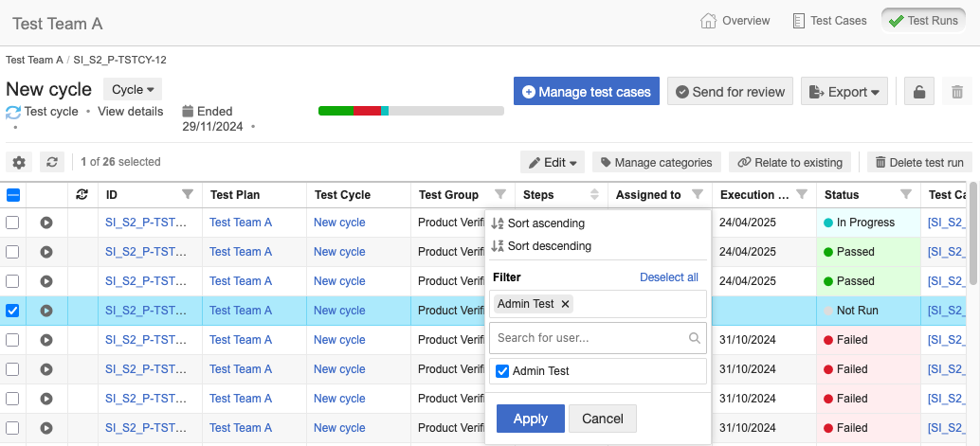Image resolution: width=980 pixels, height=446 pixels.
Task: Click the ID column filter icon
Action: point(188,195)
